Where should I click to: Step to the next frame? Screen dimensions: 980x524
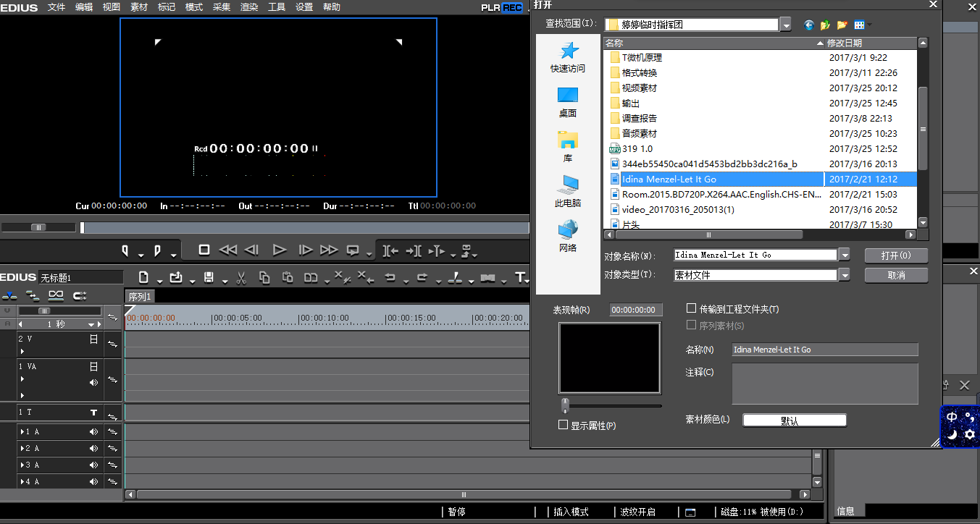click(306, 250)
